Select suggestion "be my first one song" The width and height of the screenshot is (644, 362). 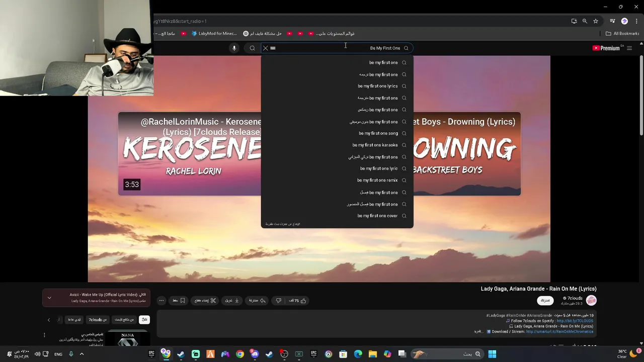point(337,133)
